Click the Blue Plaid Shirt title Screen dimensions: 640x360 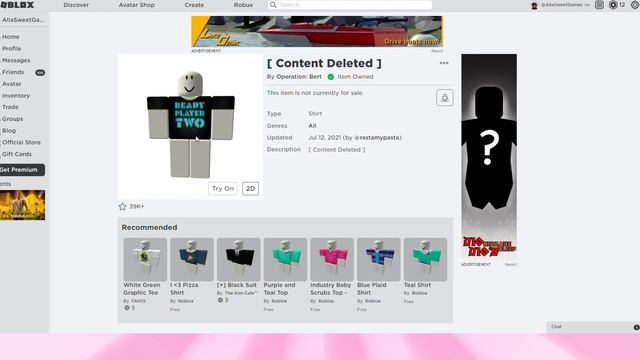pos(371,289)
